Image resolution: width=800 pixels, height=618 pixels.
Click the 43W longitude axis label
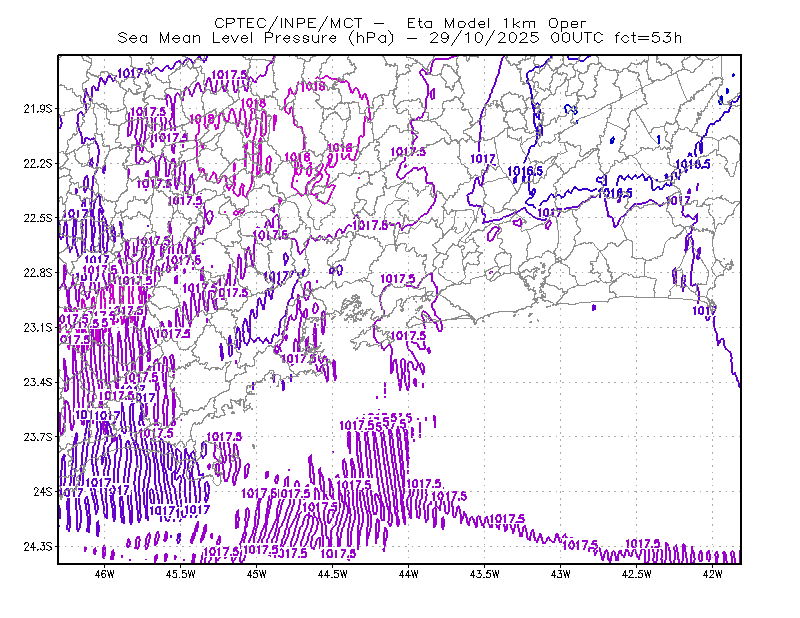click(x=561, y=574)
